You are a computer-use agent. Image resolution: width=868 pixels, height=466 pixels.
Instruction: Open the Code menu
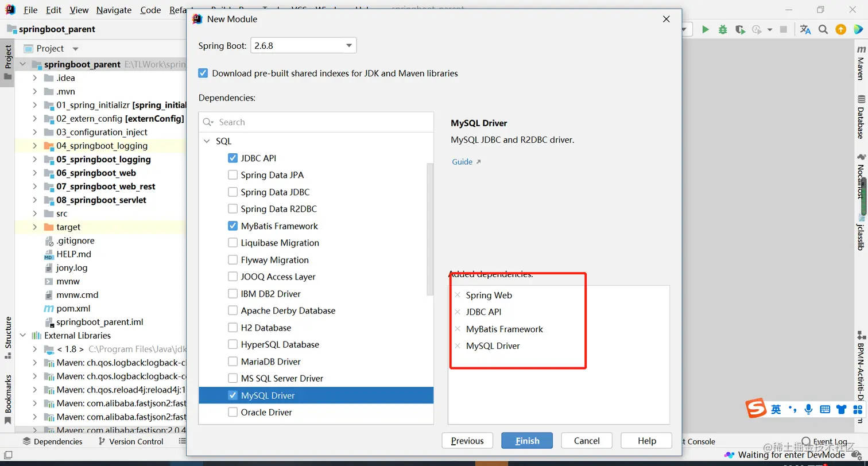pos(150,10)
